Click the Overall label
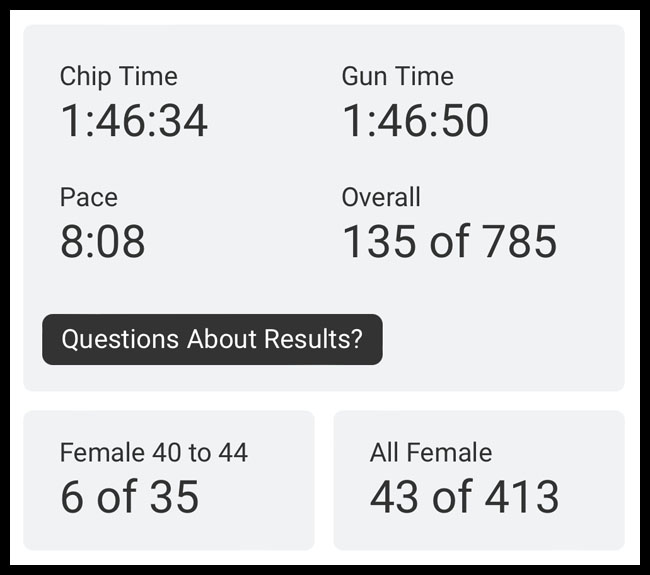This screenshot has width=650, height=575. coord(381,197)
